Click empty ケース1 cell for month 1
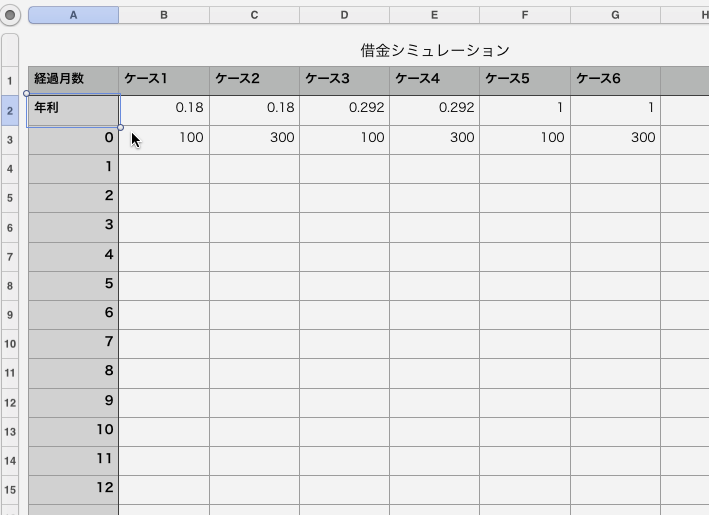709x515 pixels. [x=164, y=169]
